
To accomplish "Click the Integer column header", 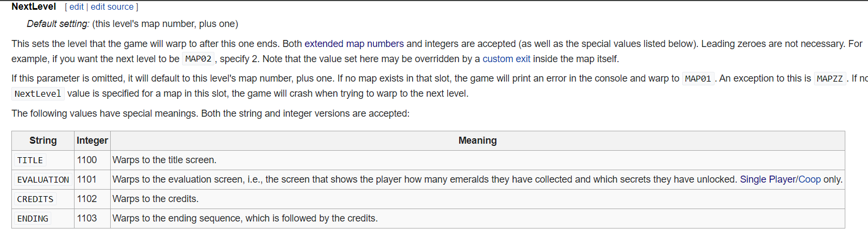I will coord(92,140).
